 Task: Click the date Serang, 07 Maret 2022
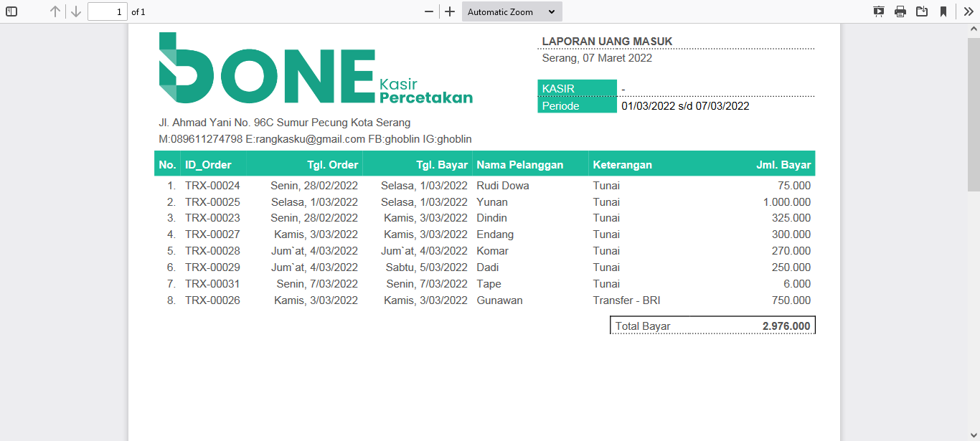[597, 58]
